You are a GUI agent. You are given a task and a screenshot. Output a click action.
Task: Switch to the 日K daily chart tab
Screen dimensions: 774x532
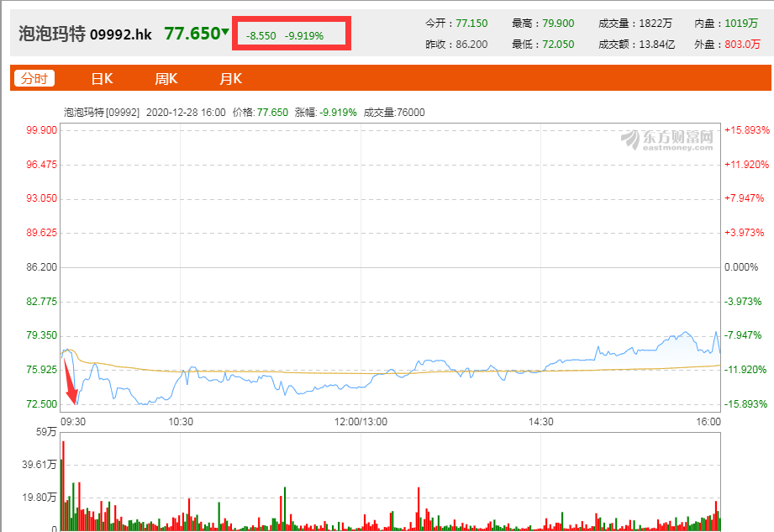tap(102, 79)
